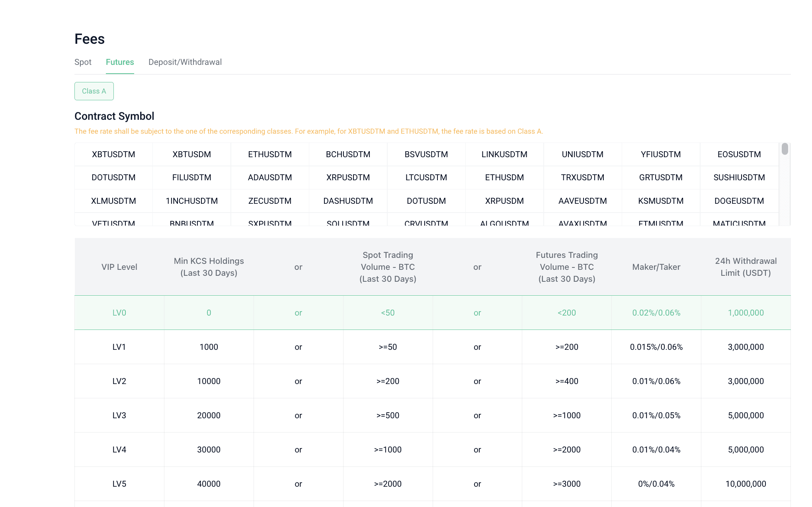Select the EOSUSDTM contract cell

pos(739,154)
